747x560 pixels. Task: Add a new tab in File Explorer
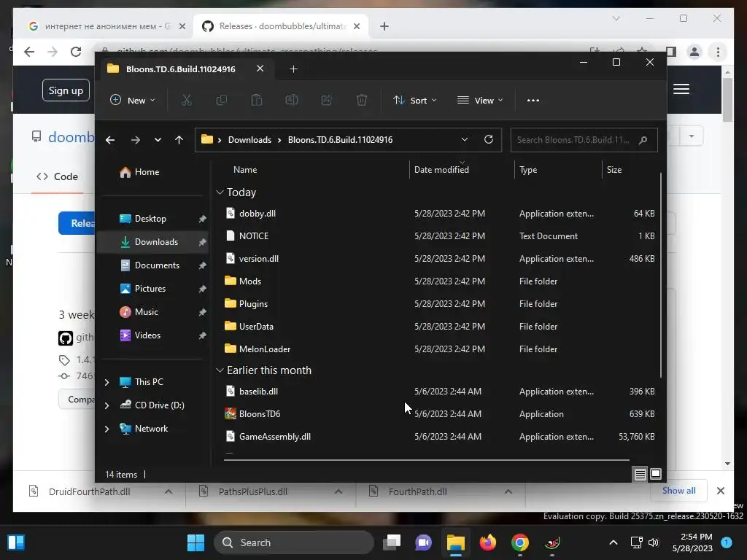293,69
